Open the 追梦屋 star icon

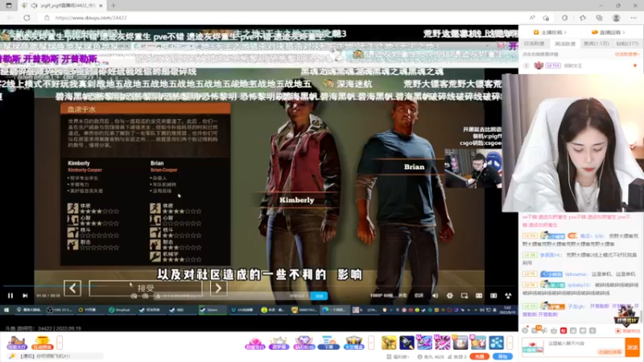pyautogui.click(x=279, y=343)
